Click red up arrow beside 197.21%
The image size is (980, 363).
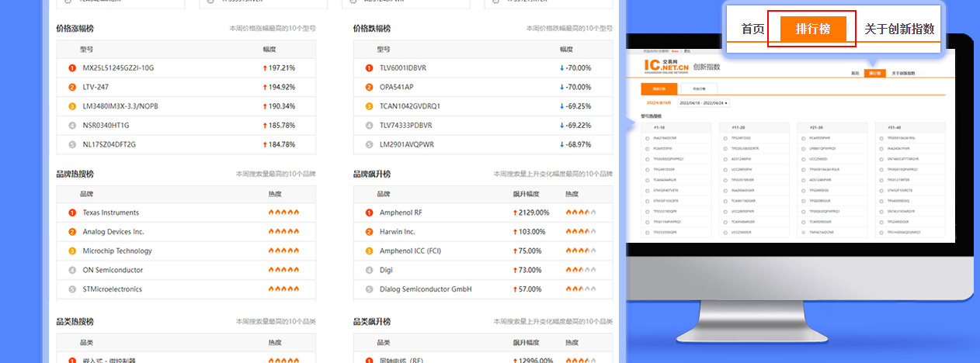pos(265,67)
